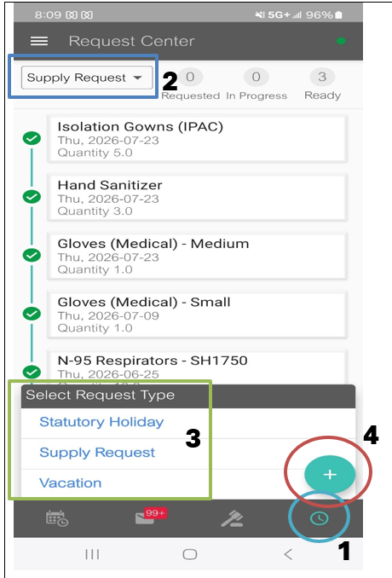Tap the green plus add-request button
The image size is (392, 578).
pos(330,474)
